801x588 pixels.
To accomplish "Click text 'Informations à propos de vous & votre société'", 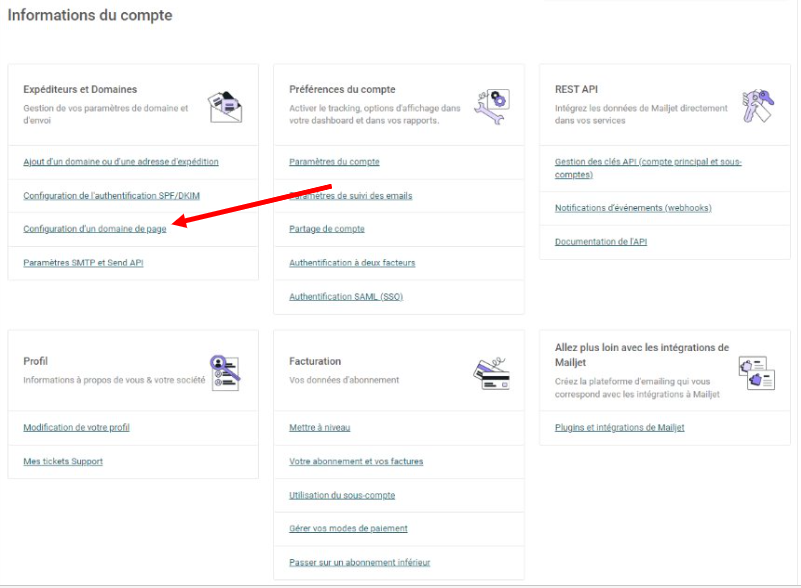I will [114, 380].
